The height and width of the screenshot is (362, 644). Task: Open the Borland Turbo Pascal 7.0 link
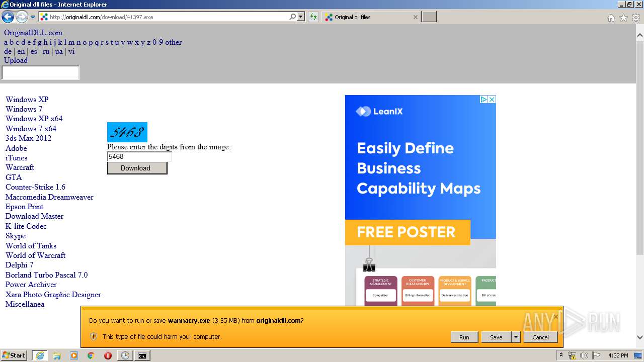click(46, 275)
